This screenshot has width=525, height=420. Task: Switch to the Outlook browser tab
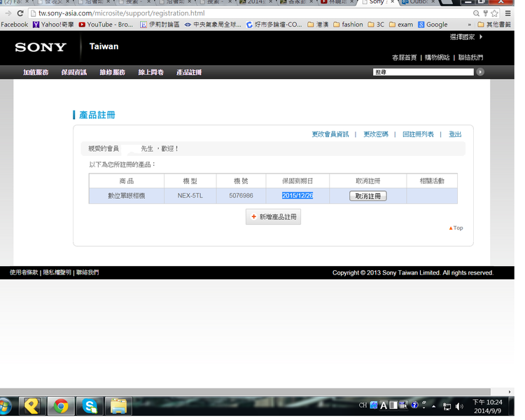point(419,2)
